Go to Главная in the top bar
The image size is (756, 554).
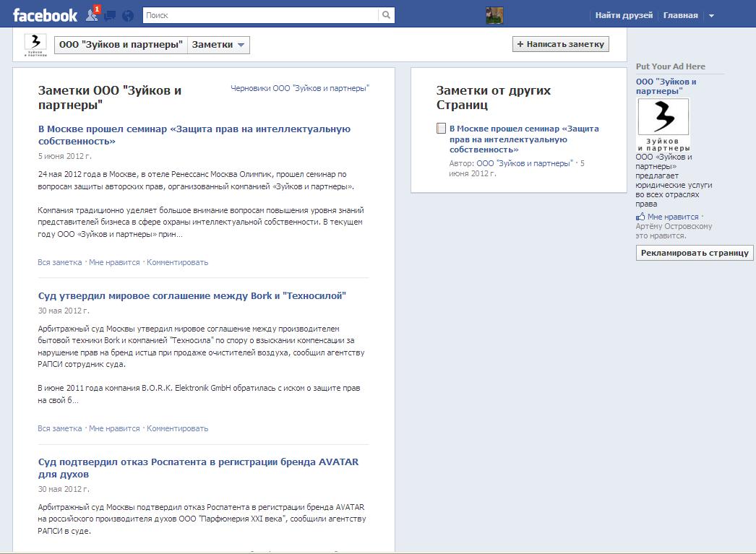click(680, 15)
